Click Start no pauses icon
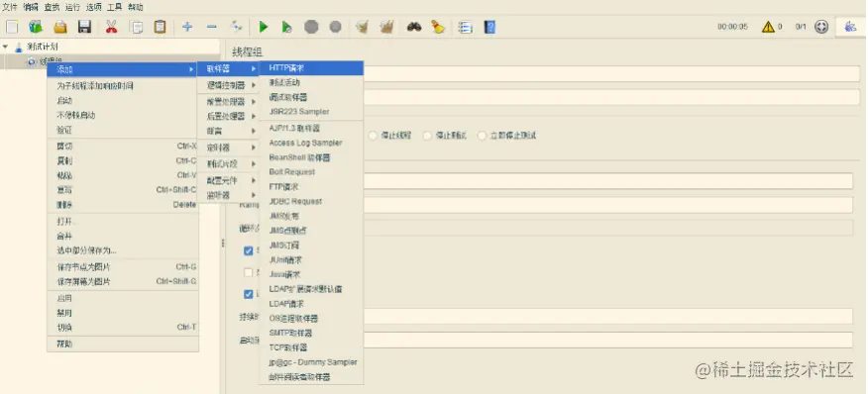This screenshot has height=394, width=868. 286,27
